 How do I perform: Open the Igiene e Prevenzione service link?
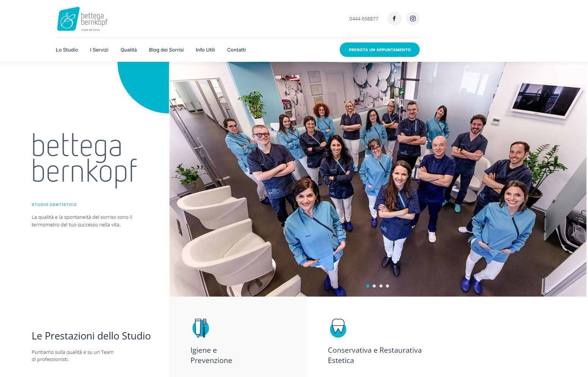tap(211, 355)
